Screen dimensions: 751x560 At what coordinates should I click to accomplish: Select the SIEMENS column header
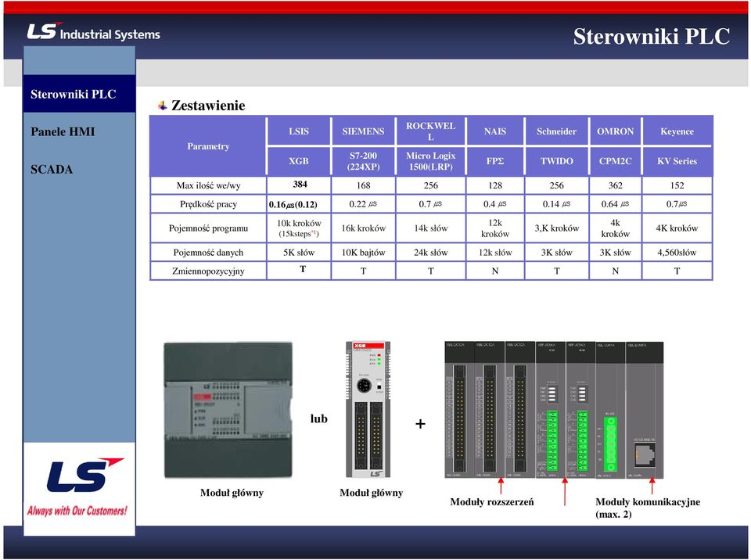click(x=363, y=131)
